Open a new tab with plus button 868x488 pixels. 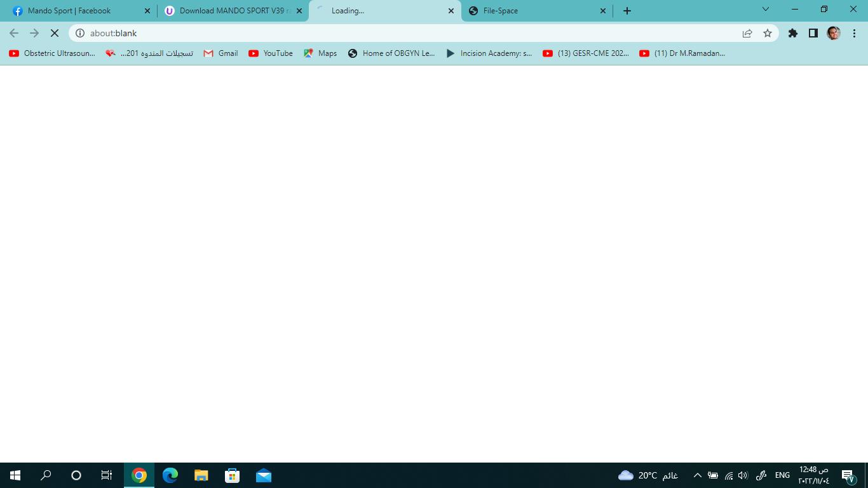click(627, 11)
